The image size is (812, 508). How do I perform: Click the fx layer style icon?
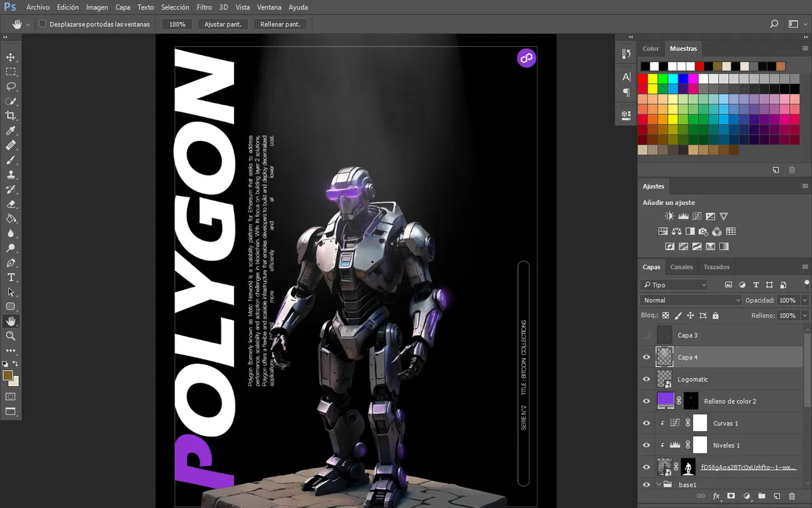716,496
